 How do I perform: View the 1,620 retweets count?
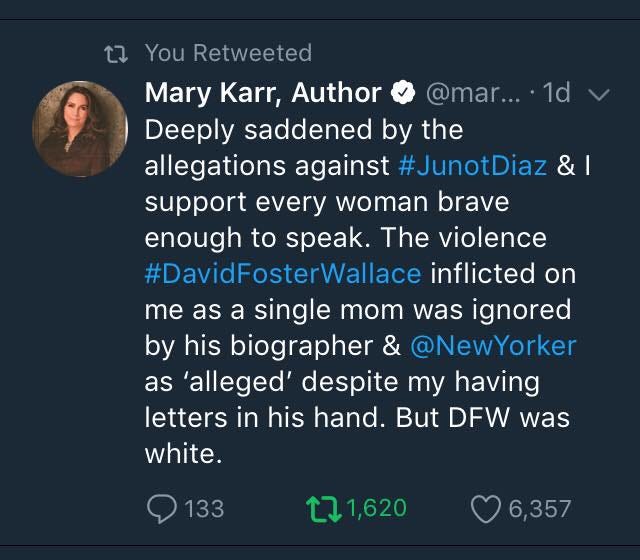pos(377,508)
